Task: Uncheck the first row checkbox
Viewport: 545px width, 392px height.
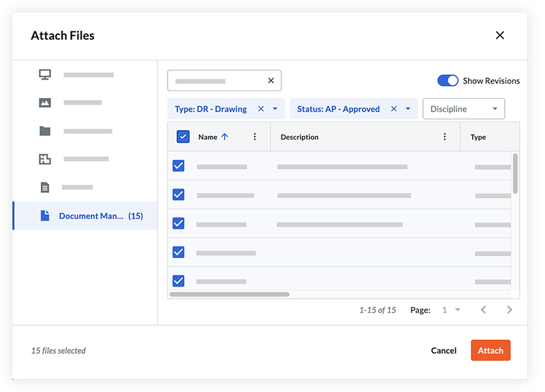Action: coord(178,166)
